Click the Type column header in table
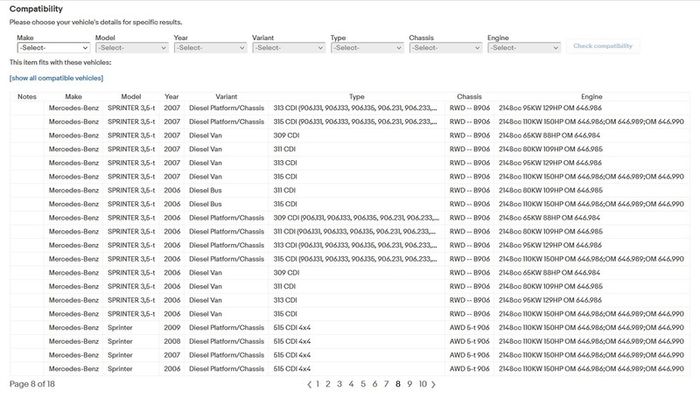The image size is (700, 398). coord(357,96)
